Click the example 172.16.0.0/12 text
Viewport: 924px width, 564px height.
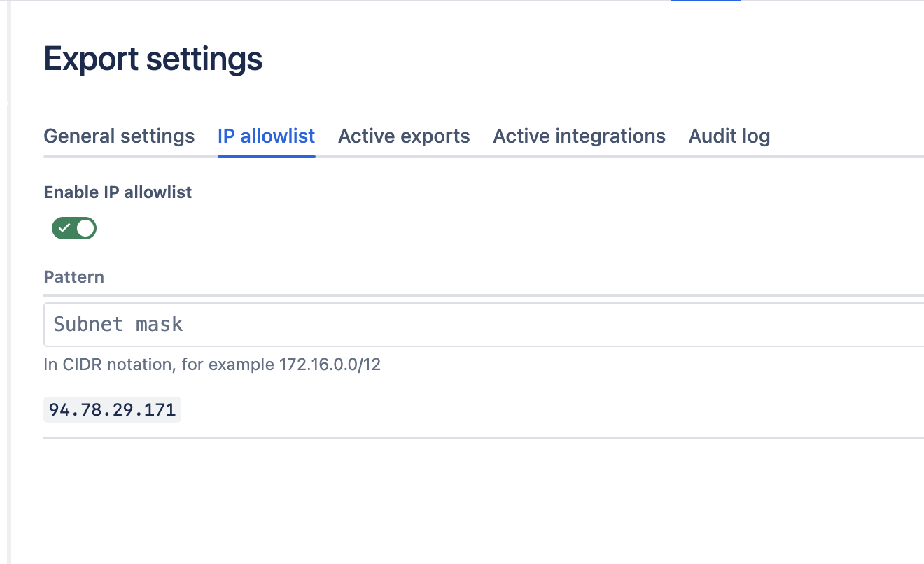(330, 365)
